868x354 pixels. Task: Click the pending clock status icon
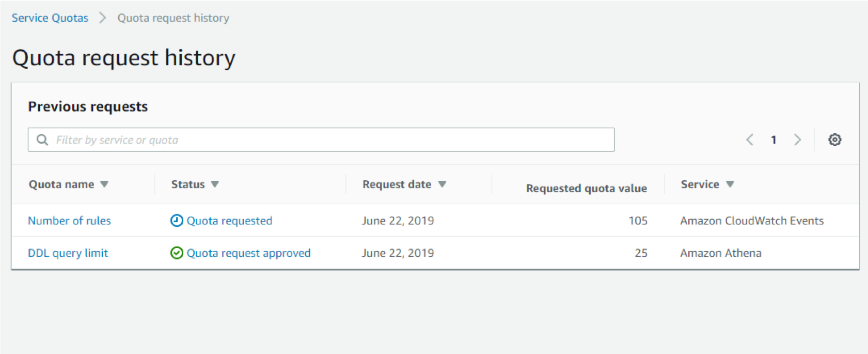click(x=177, y=221)
